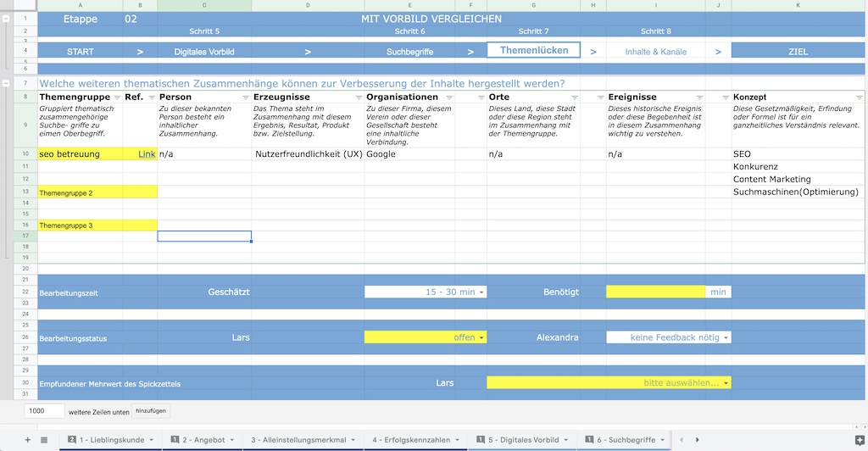
Task: Click the rows count input showing 1000
Action: 44,411
